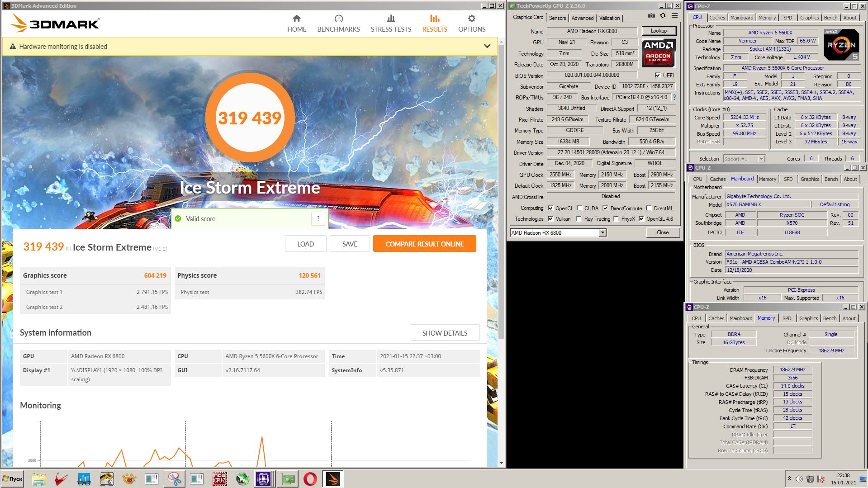
Task: Launch Opera from the taskbar
Action: tap(310, 479)
